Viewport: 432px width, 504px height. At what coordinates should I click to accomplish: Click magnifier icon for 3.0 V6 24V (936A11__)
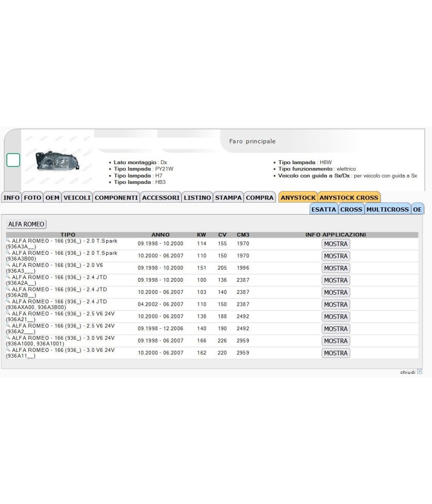(x=8, y=350)
